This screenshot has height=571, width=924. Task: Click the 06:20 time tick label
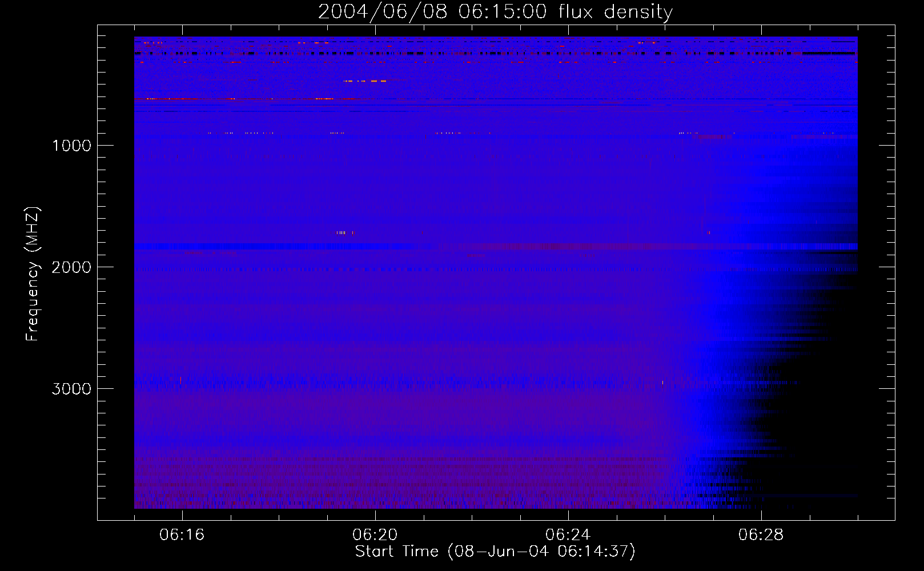click(375, 535)
